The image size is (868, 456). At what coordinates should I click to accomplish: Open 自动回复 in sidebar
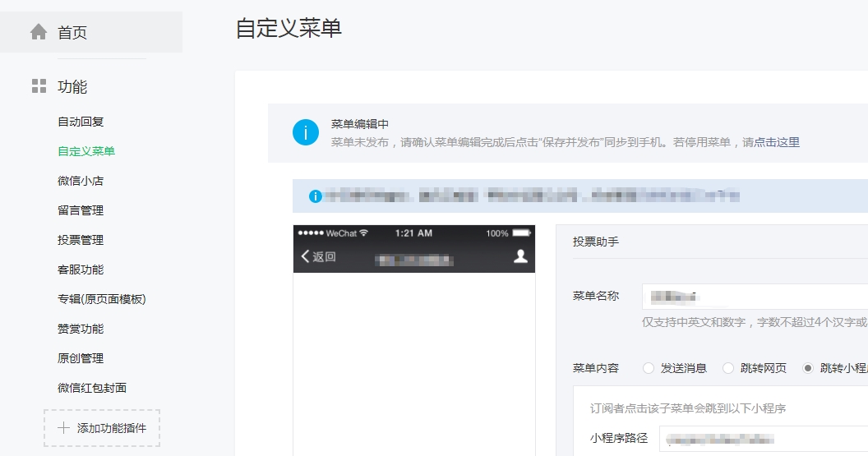click(81, 122)
